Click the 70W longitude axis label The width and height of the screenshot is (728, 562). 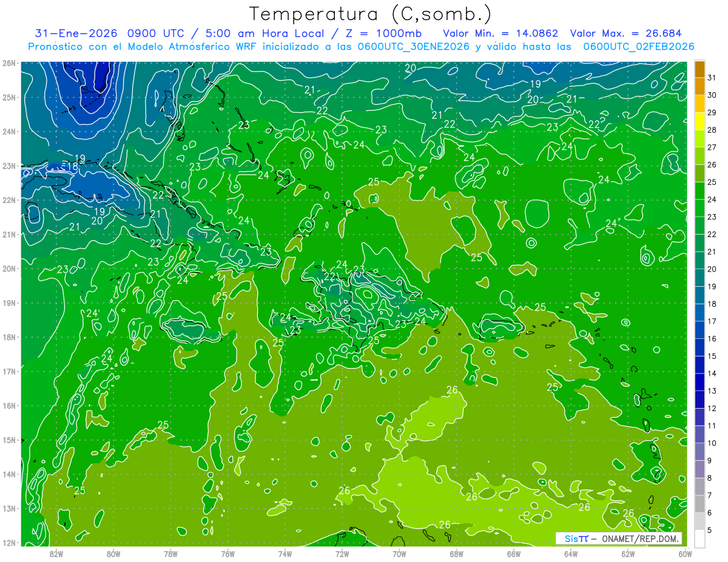pyautogui.click(x=399, y=554)
